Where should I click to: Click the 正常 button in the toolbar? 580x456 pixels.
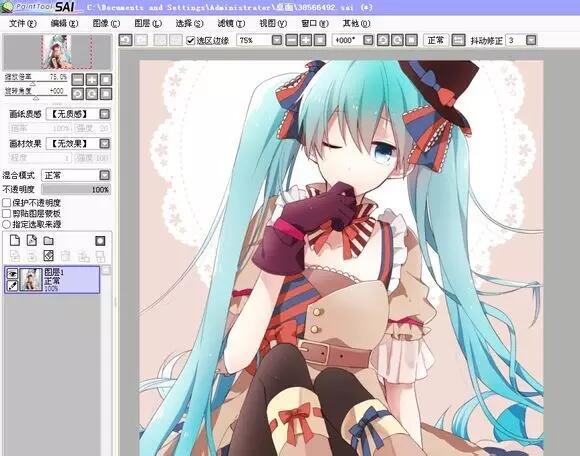tap(435, 40)
